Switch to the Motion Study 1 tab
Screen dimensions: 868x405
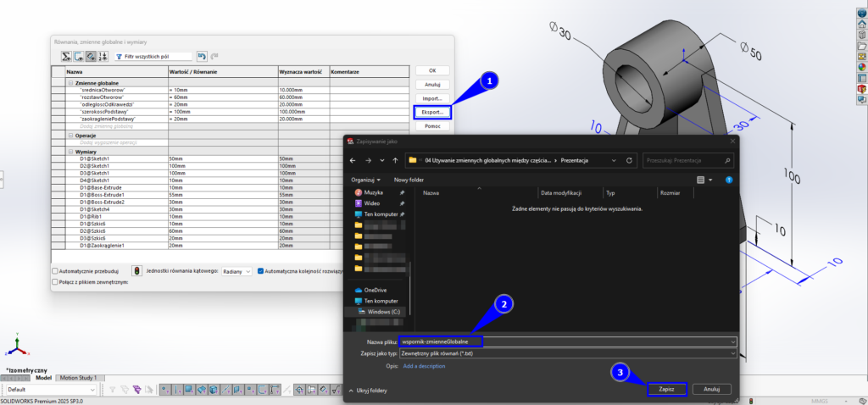78,378
